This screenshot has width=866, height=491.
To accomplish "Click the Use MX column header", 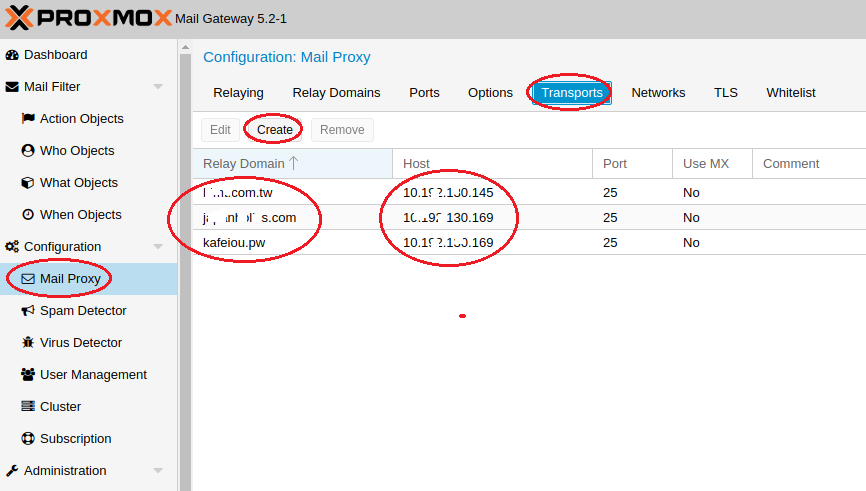I will click(x=712, y=163).
